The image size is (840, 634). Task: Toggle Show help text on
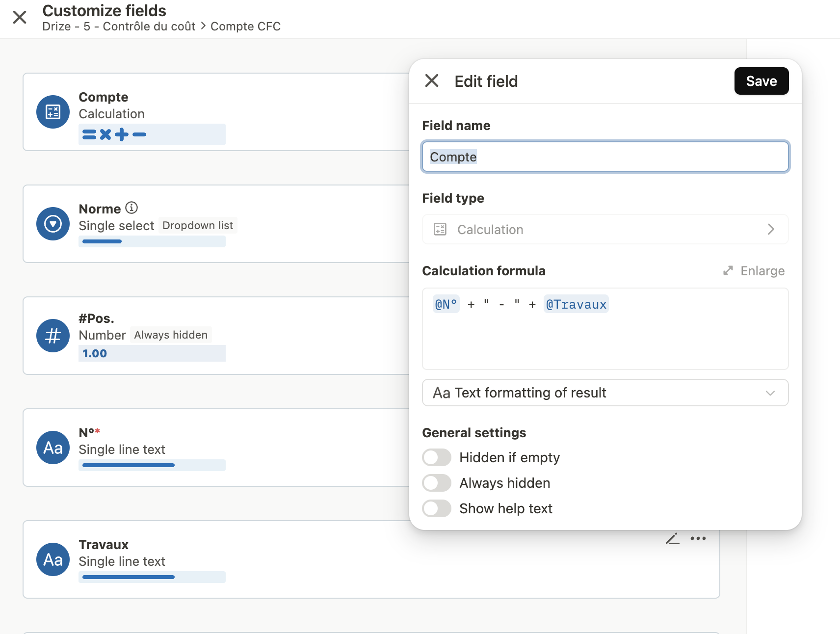437,508
